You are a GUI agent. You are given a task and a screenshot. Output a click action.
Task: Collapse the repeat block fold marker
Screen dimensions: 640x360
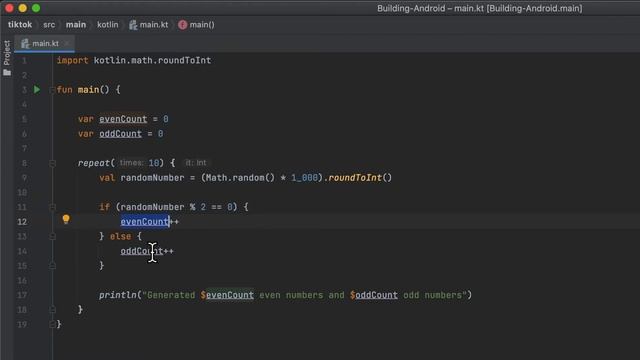[52, 163]
